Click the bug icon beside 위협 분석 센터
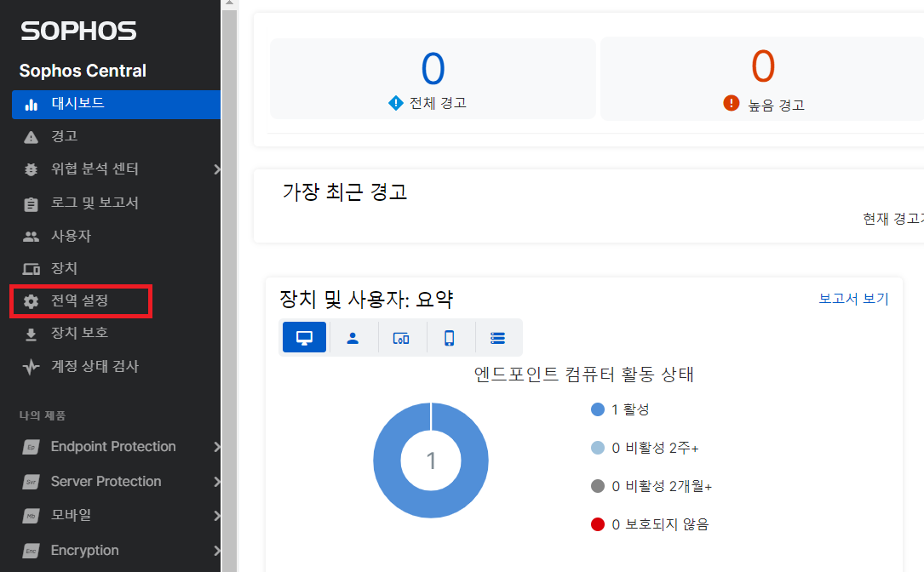924x572 pixels. (31, 169)
